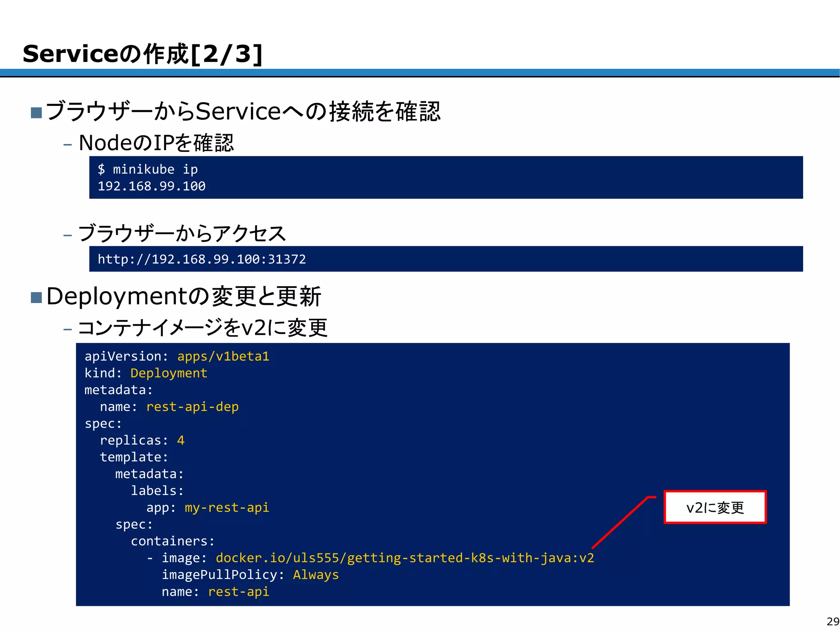Image resolution: width=840 pixels, height=630 pixels.
Task: Click the line 'name: rest-api'
Action: coord(215,591)
